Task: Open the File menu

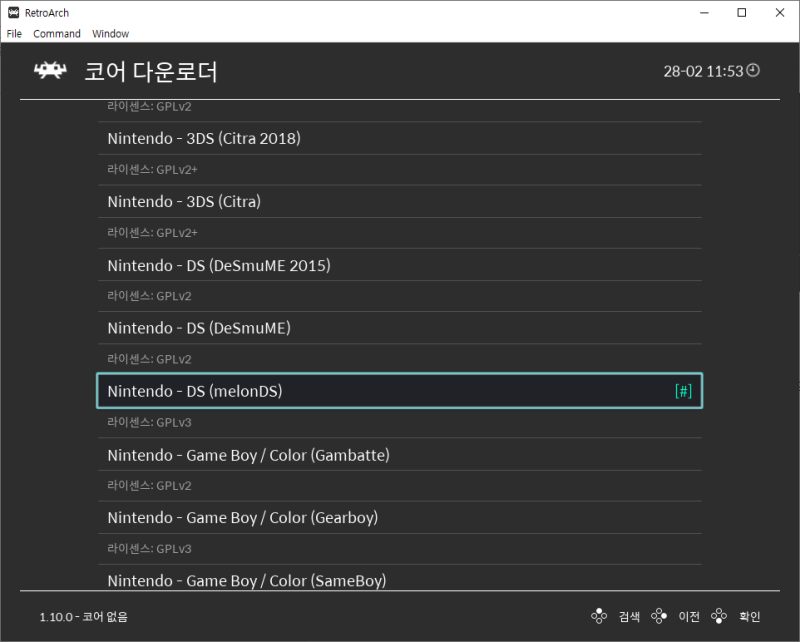Action: coord(14,34)
